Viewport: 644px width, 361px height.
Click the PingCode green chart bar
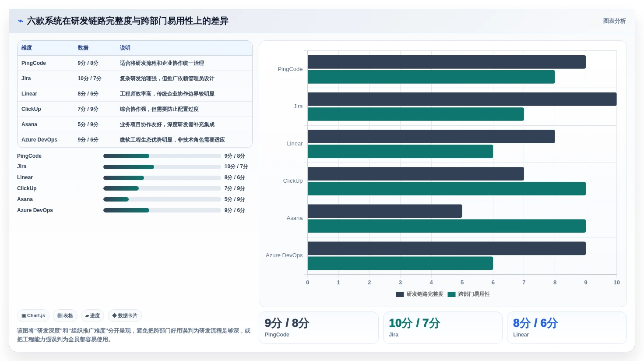(431, 77)
